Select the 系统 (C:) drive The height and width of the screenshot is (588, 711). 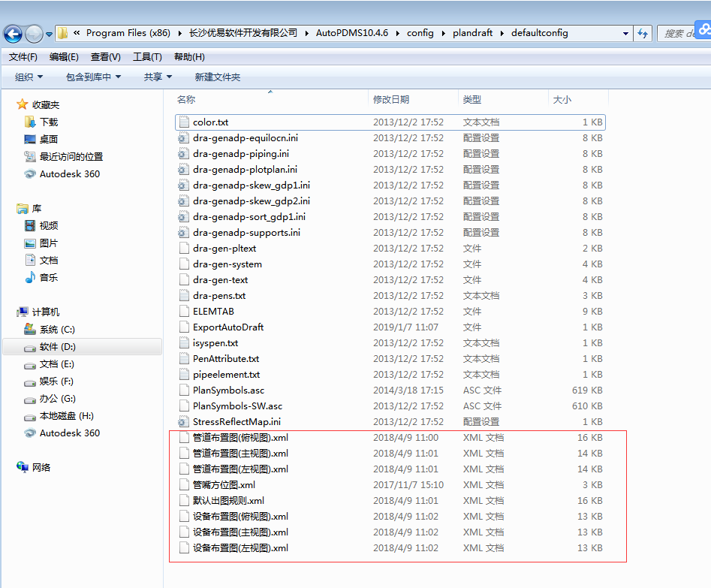tap(57, 330)
